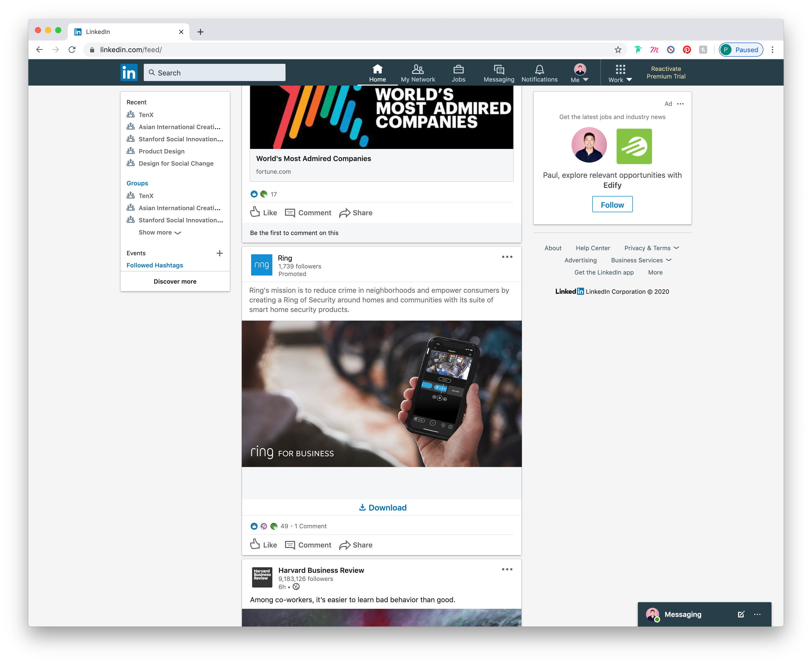Expand the Work apps grid dropdown
Viewport: 812px width, 664px height.
(x=620, y=73)
